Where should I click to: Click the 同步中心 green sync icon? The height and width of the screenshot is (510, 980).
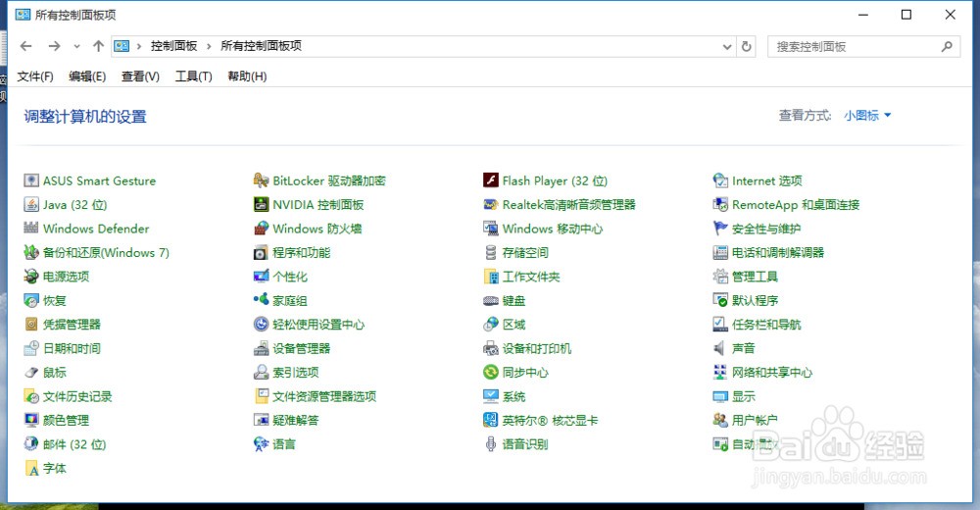pyautogui.click(x=491, y=373)
